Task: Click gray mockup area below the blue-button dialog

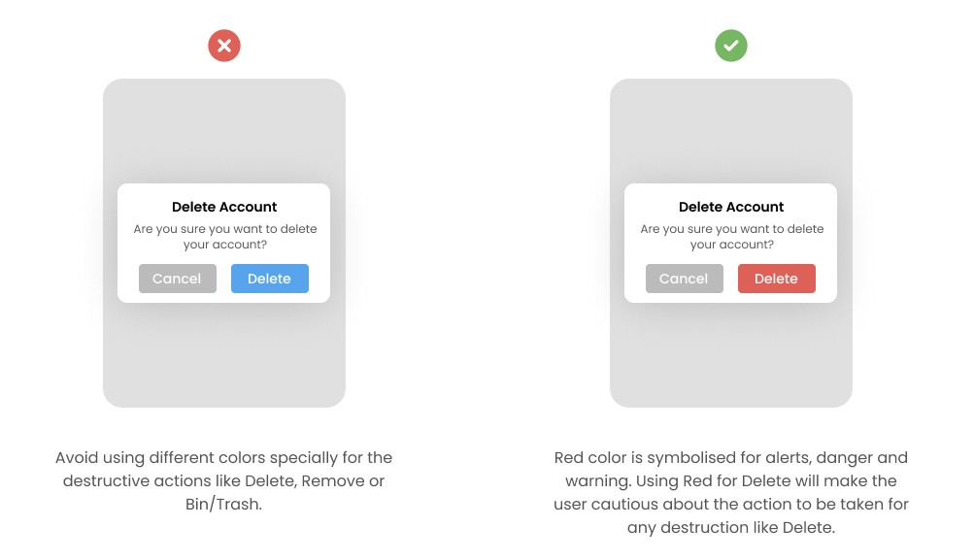Action: click(224, 355)
